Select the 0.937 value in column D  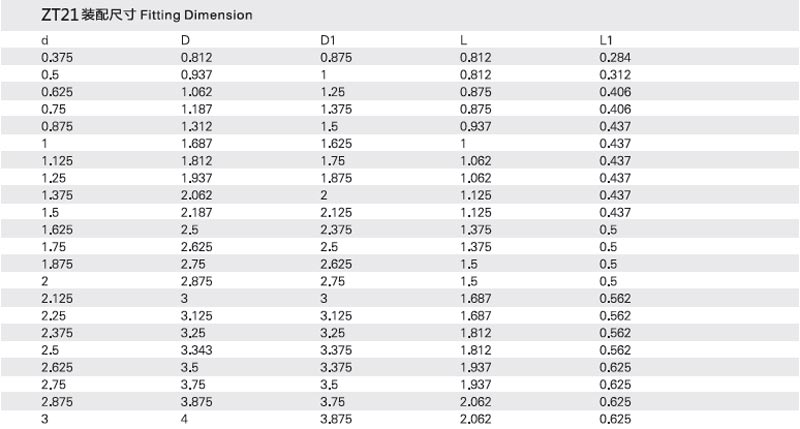(195, 75)
